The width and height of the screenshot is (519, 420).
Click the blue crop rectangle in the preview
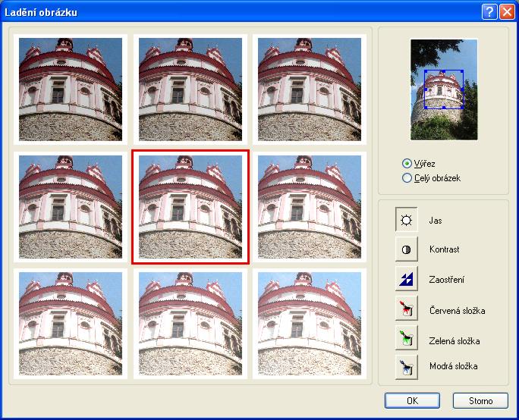click(x=444, y=89)
